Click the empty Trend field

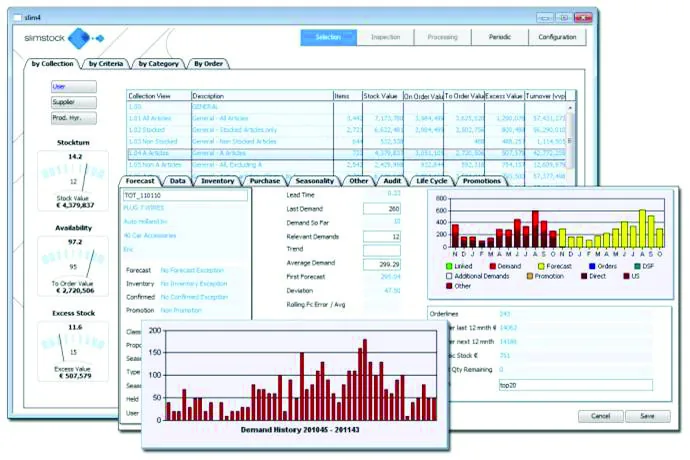pyautogui.click(x=382, y=250)
